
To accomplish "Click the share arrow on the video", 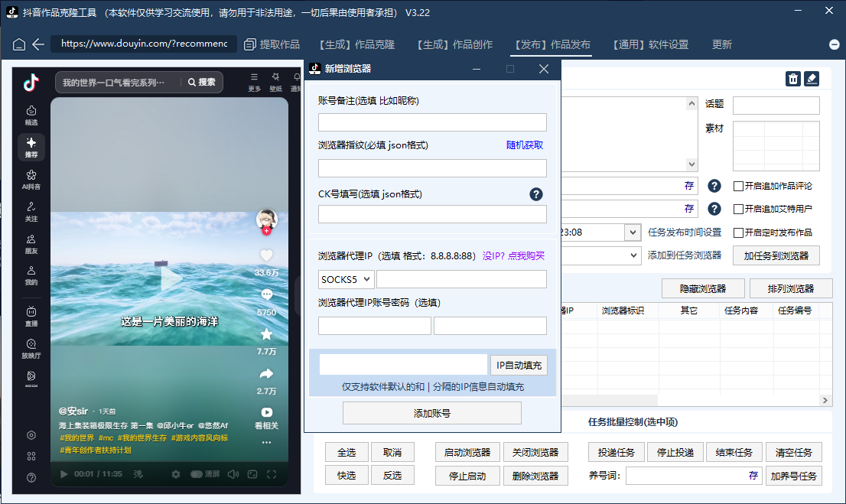I will tap(266, 374).
